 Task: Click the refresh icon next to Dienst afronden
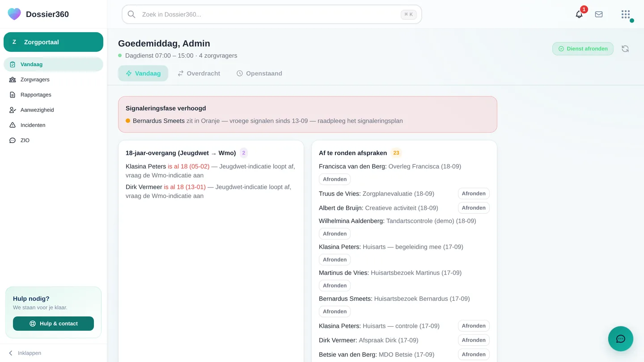pos(625,49)
